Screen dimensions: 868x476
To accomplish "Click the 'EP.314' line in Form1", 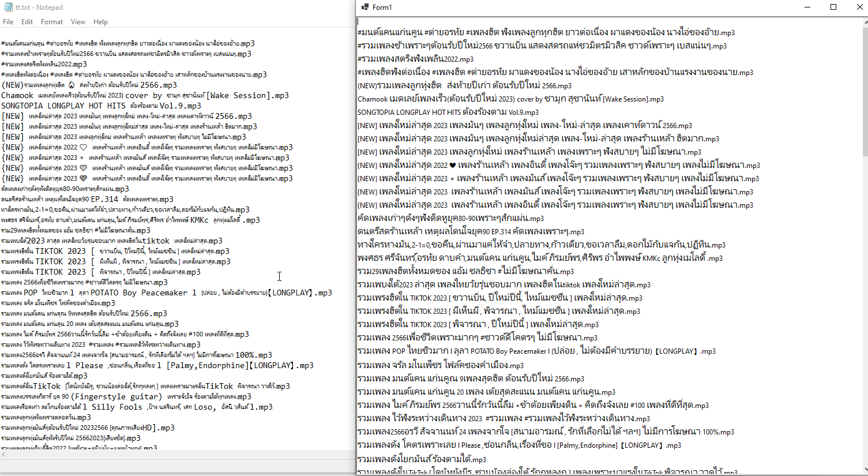I will [x=471, y=231].
